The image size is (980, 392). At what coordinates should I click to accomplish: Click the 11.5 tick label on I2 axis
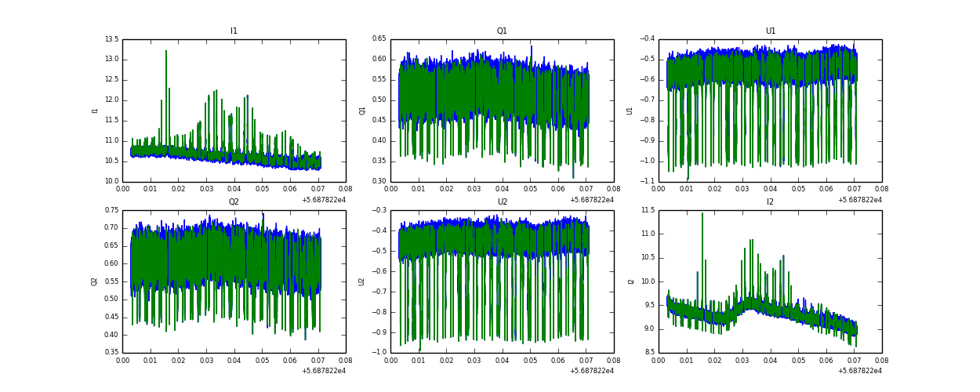click(647, 210)
